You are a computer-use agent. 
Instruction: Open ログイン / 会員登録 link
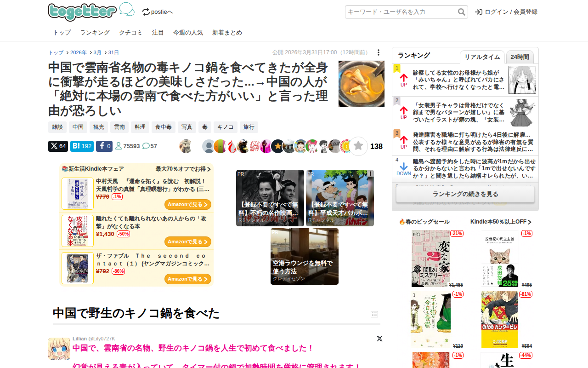506,12
